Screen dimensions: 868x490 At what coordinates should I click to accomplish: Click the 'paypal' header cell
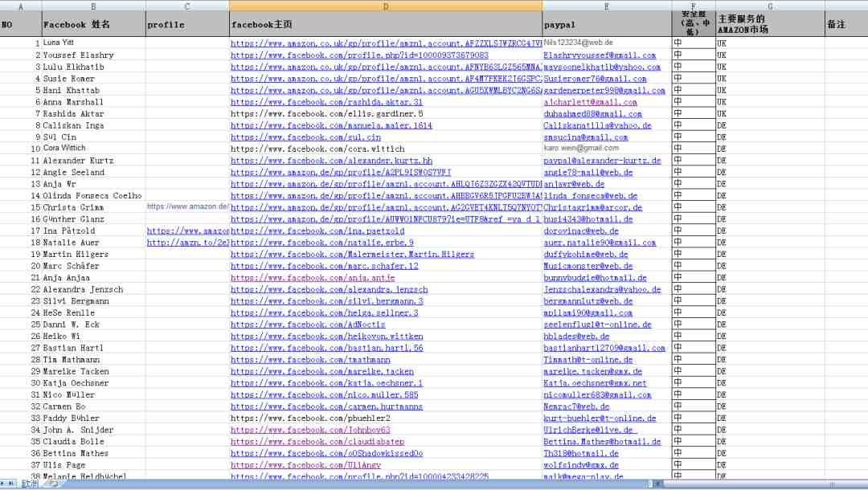click(607, 24)
